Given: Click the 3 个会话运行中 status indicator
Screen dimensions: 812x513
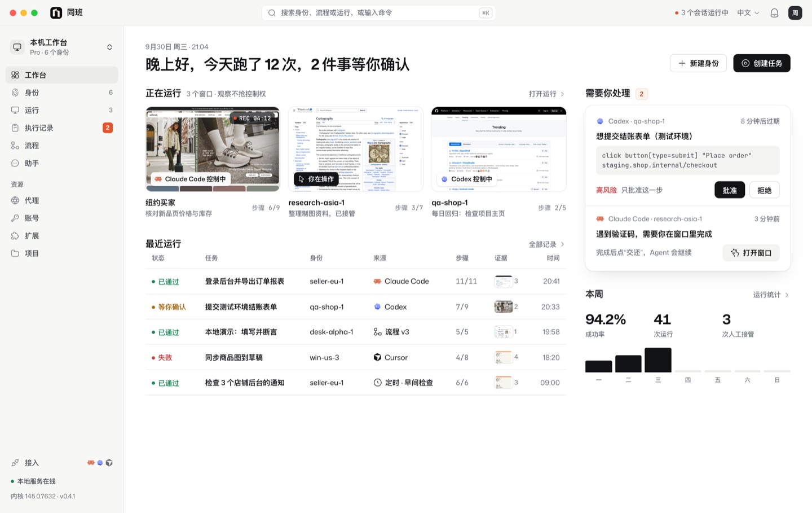Looking at the screenshot, I should click(x=701, y=13).
